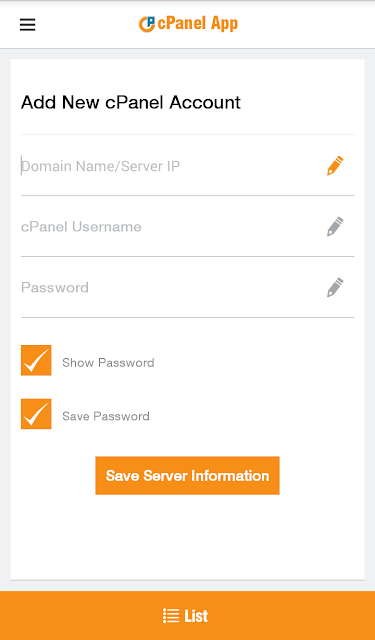Image resolution: width=375 pixels, height=640 pixels.
Task: Open the hamburger navigation menu
Action: tap(27, 25)
